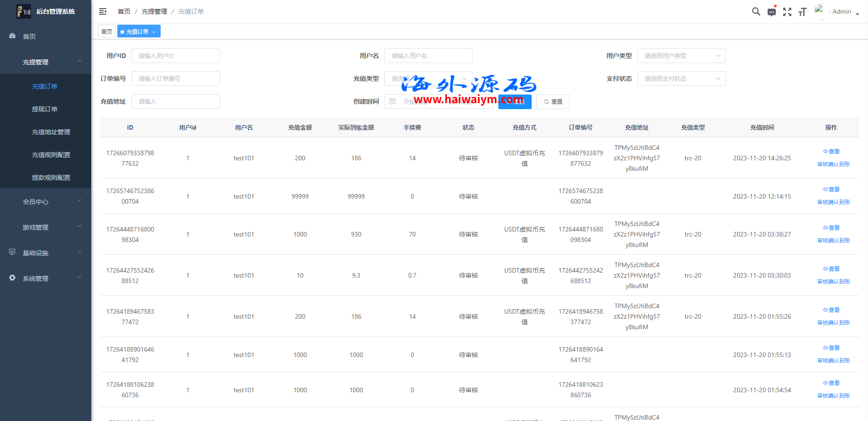
Task: Click into the 订单编号 input field
Action: click(175, 79)
